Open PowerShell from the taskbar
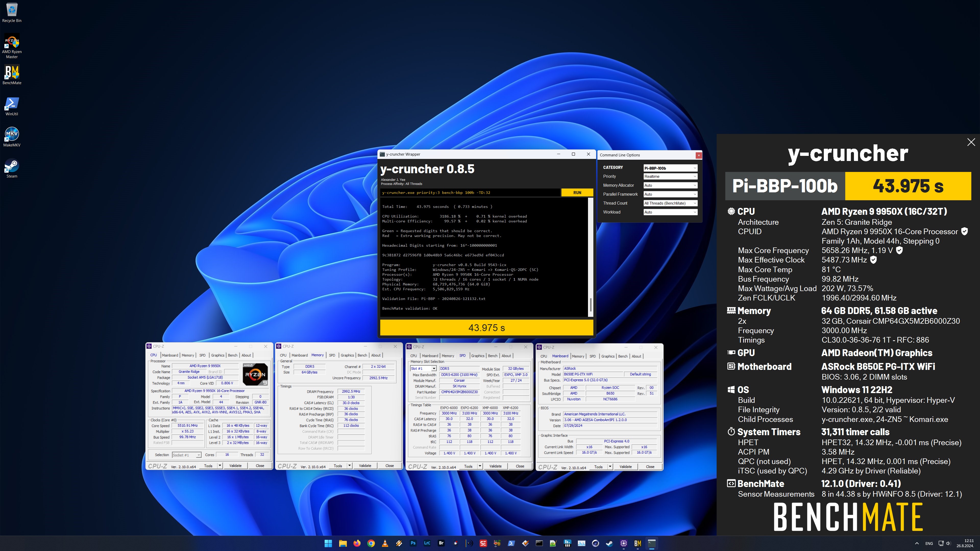Screen dimensions: 980x551 (511, 543)
